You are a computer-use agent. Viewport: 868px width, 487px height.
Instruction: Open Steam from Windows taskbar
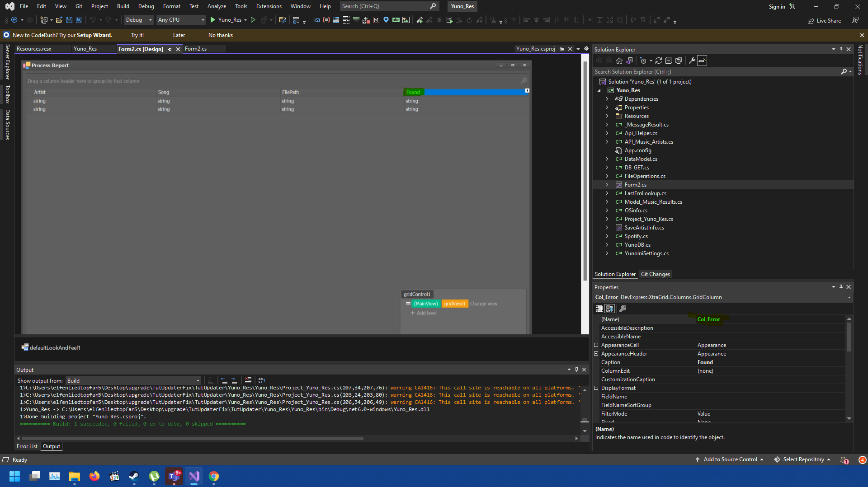tap(134, 476)
